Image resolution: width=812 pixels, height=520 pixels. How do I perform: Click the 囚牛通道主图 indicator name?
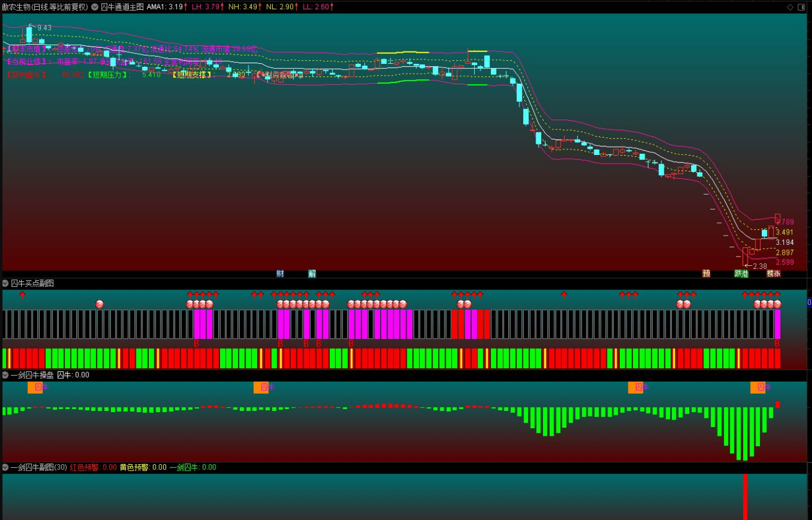point(122,7)
